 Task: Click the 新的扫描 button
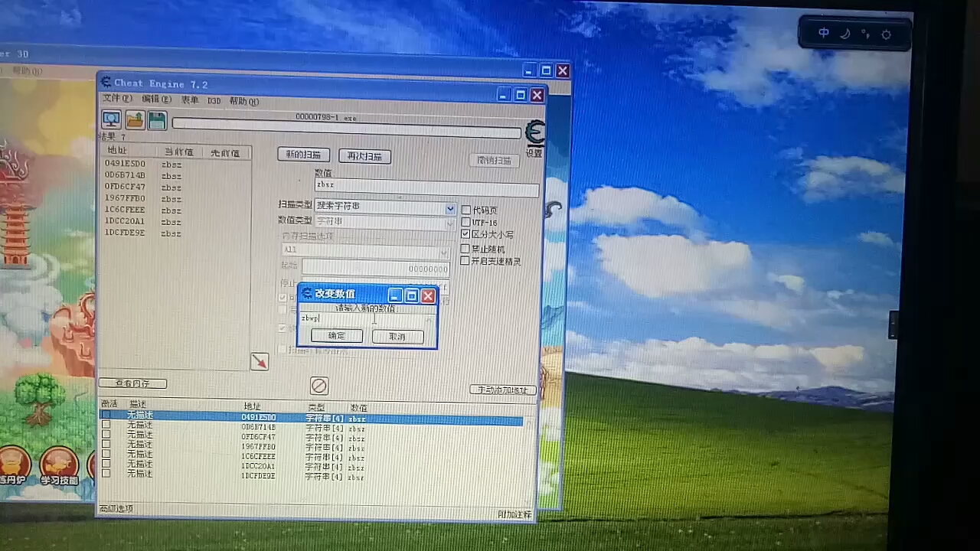[x=304, y=155]
